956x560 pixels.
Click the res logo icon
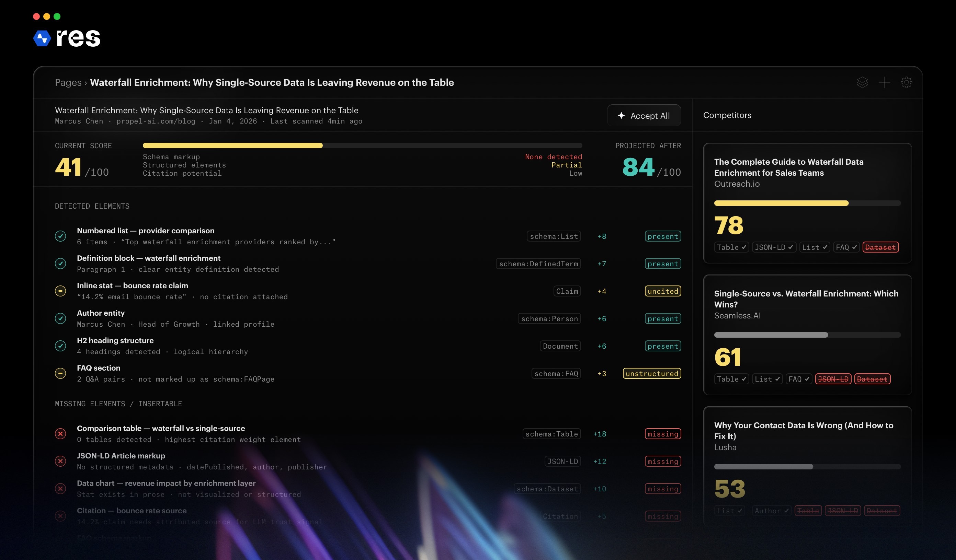tap(42, 38)
